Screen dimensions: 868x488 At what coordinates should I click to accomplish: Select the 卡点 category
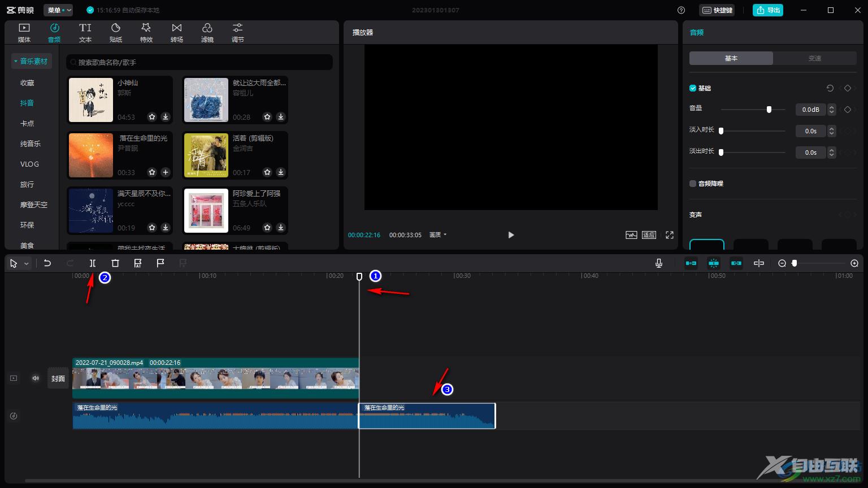27,123
